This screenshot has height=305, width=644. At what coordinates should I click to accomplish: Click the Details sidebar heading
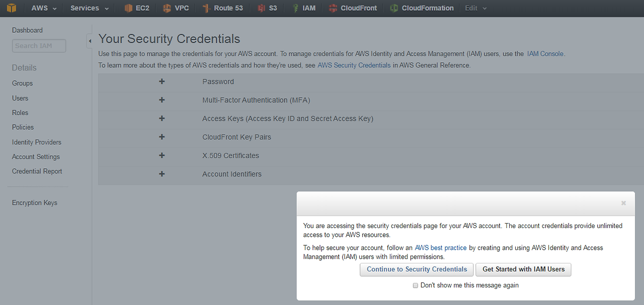click(x=24, y=68)
